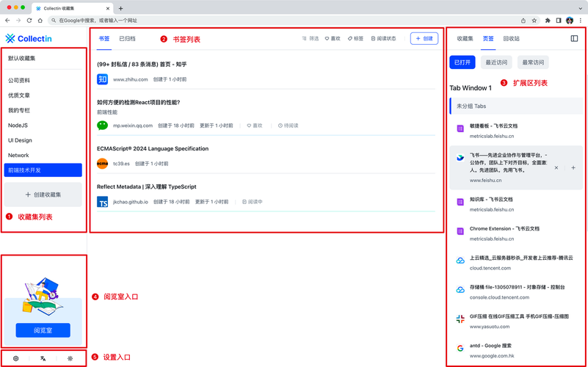Open Chrome side panel icon

point(559,21)
